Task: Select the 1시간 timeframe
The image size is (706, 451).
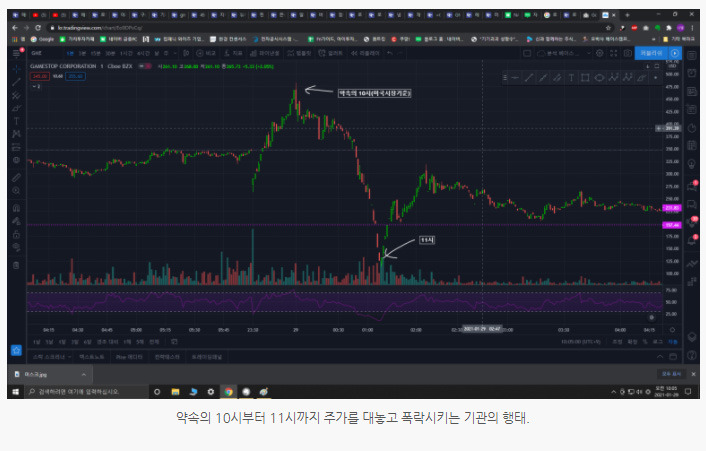Action: point(126,53)
